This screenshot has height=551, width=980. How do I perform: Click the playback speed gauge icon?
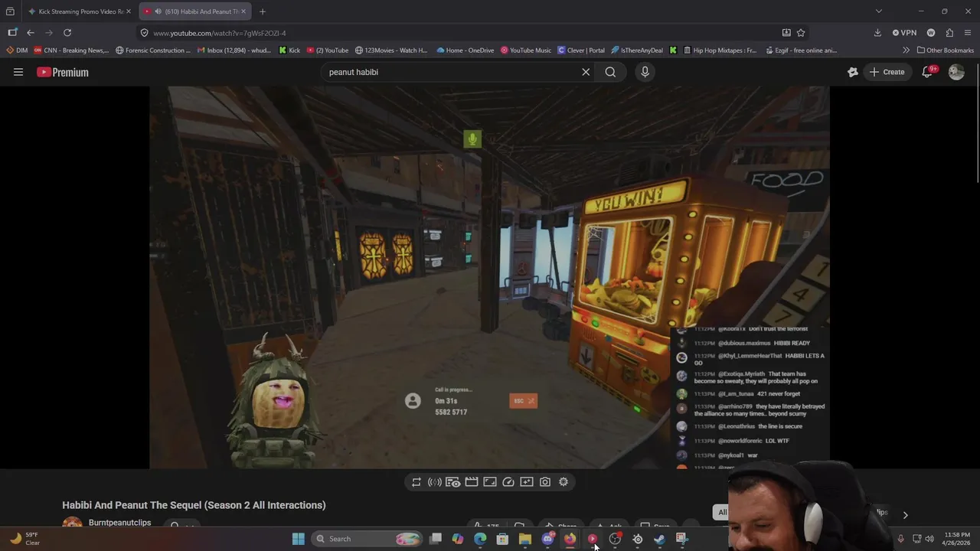pyautogui.click(x=508, y=482)
